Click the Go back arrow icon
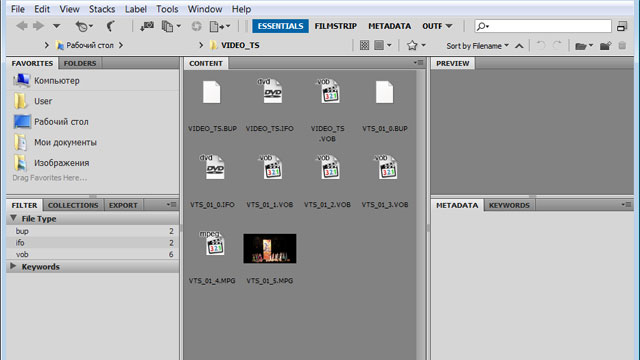Viewport: 640px width, 360px height. point(22,26)
